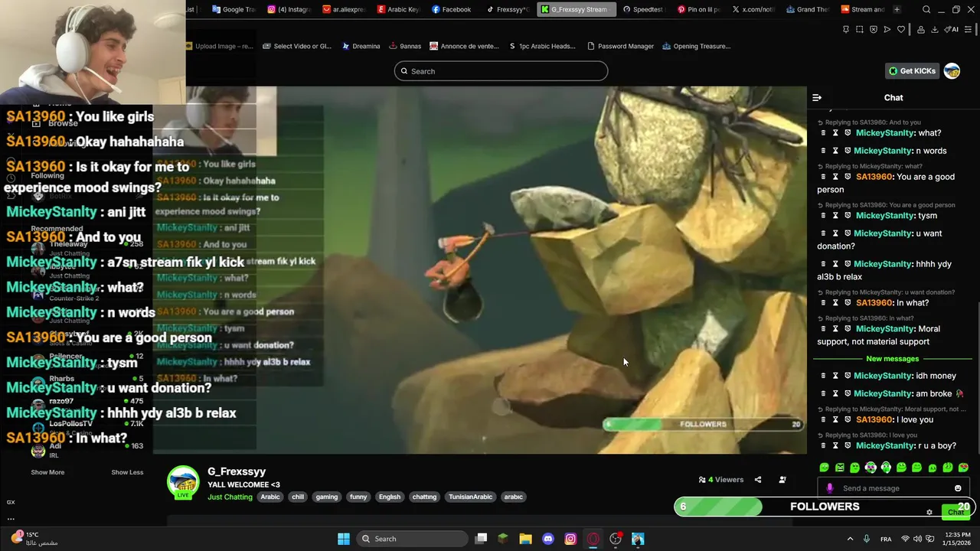Click the browser heart favorites icon
Viewport: 980px width, 551px height.
901,29
